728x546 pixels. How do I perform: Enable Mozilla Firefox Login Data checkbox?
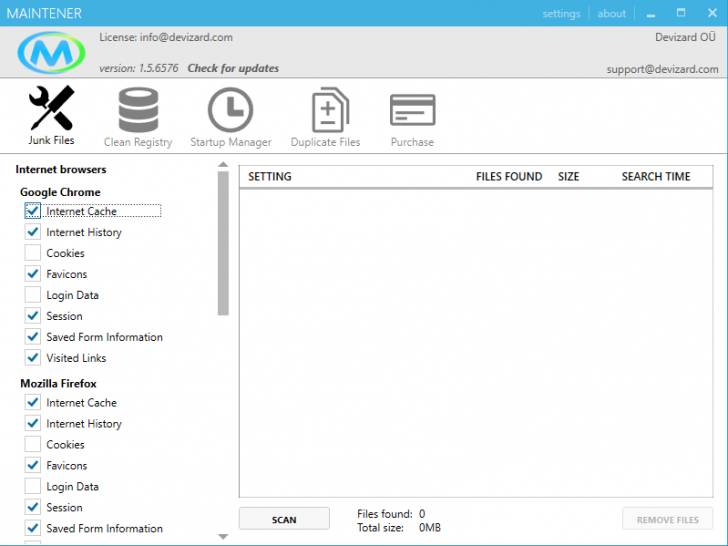[x=32, y=486]
